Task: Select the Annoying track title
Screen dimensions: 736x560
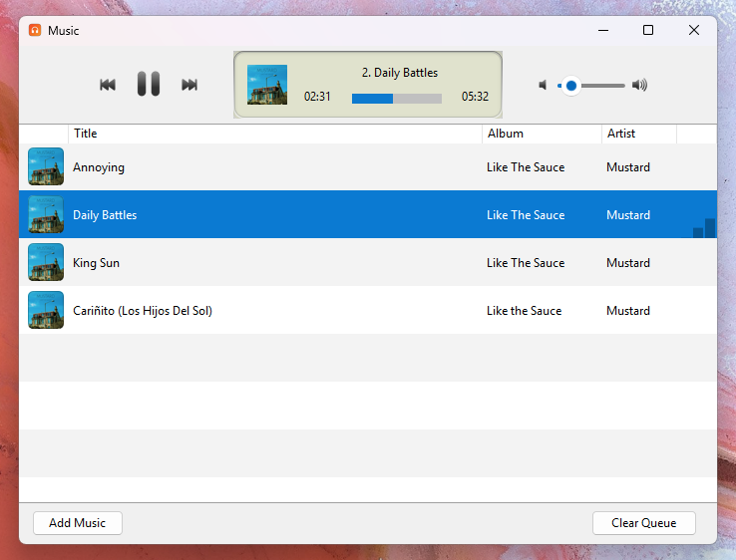Action: tap(99, 167)
